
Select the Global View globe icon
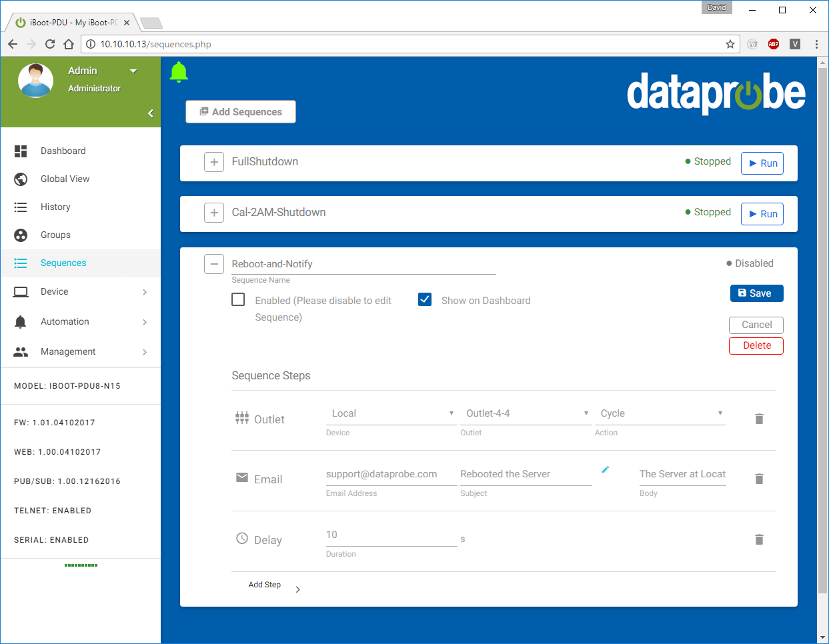tap(20, 179)
